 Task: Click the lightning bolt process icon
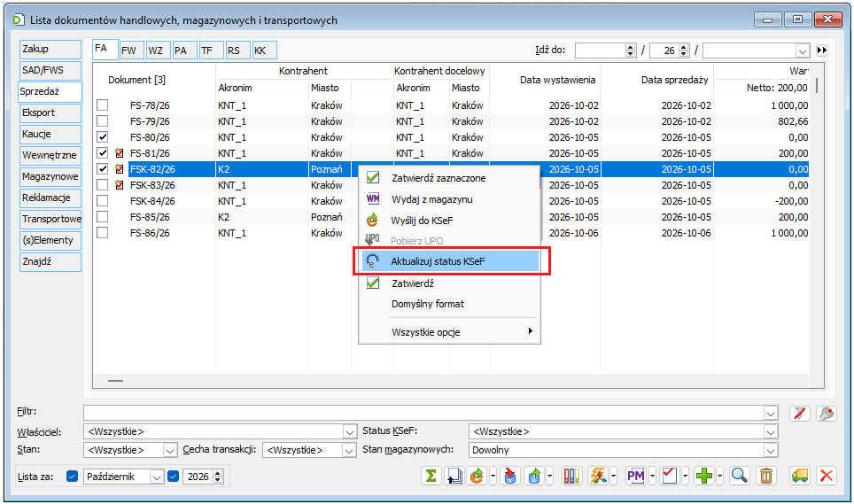pos(598,477)
